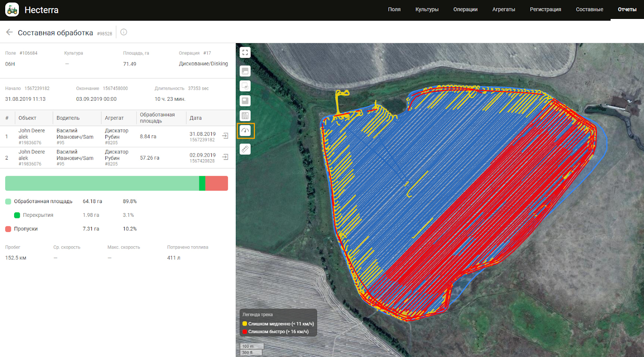Toggle the processed area layer button

coord(245,71)
